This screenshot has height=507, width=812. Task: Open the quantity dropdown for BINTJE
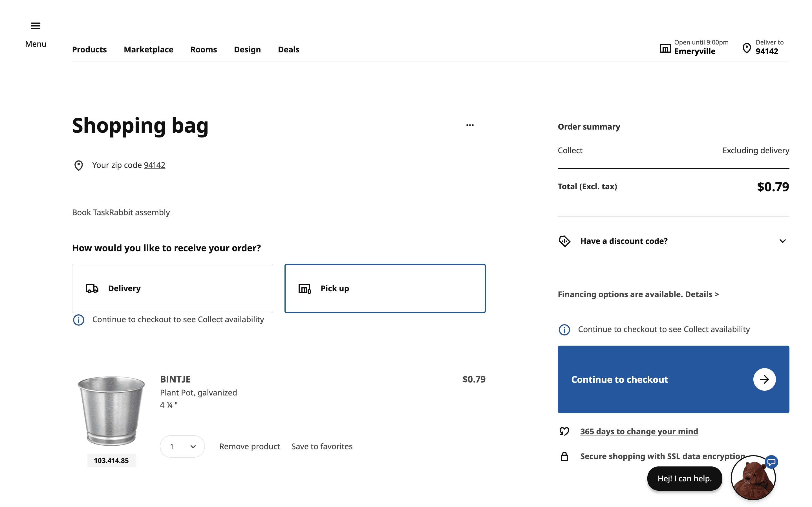pos(182,446)
